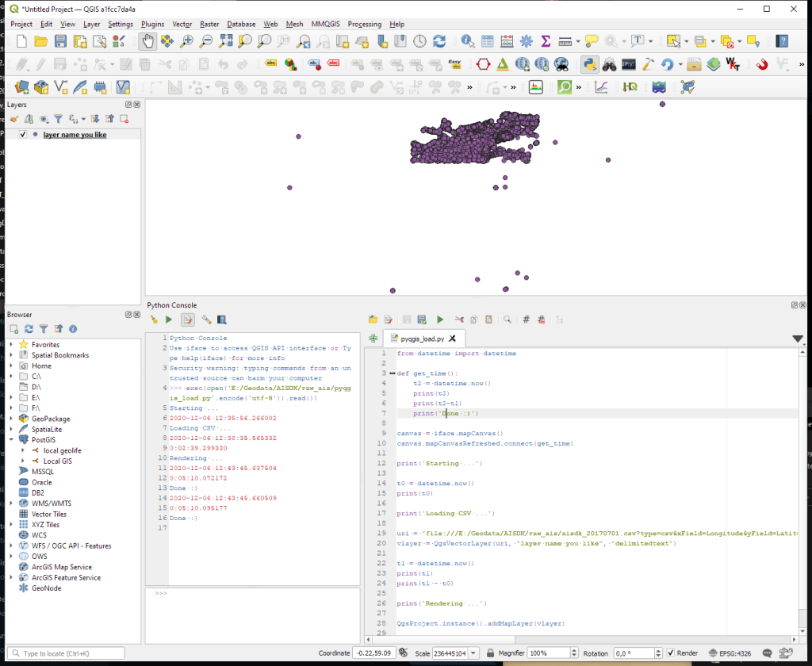This screenshot has width=812, height=666.
Task: Click the editor Run Script green arrow
Action: coord(440,320)
